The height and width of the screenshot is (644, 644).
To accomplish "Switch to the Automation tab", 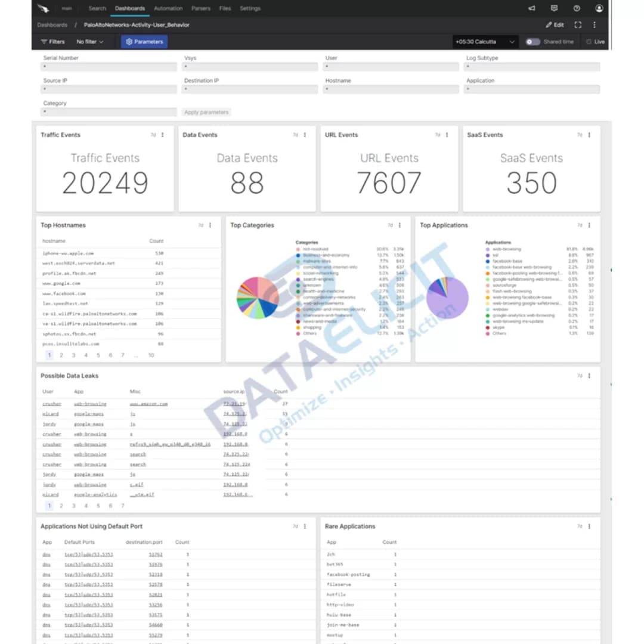I will click(168, 8).
